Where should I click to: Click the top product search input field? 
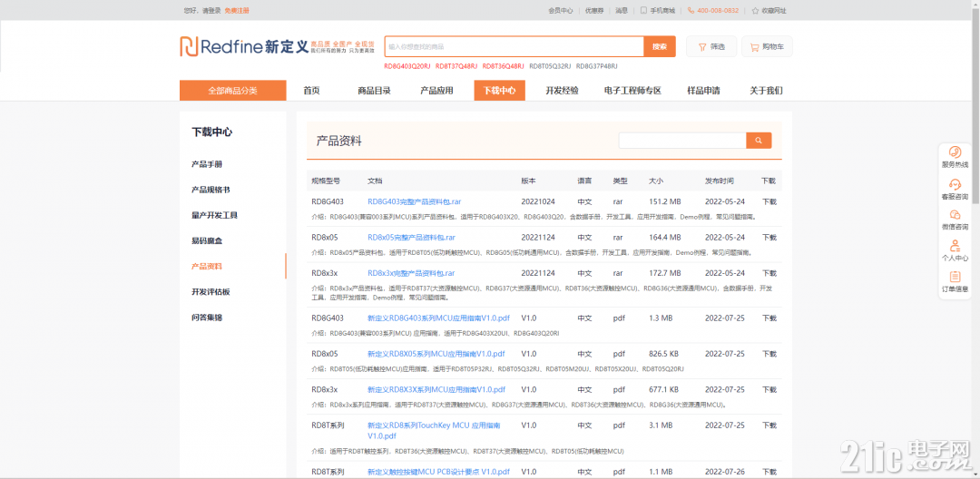[514, 46]
